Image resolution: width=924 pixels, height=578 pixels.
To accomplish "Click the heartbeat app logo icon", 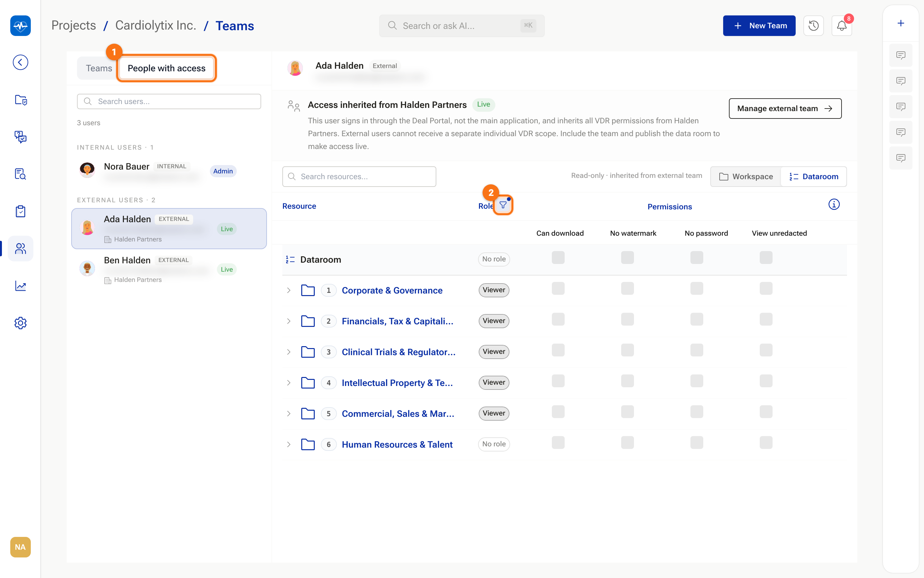I will coord(20,26).
